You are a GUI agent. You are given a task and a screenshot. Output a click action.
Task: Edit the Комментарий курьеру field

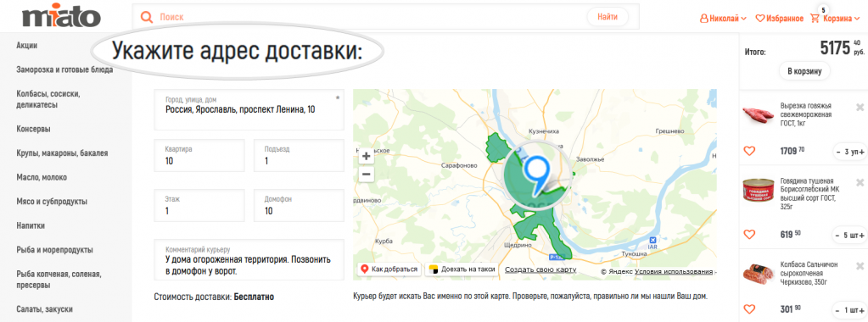[x=249, y=260]
